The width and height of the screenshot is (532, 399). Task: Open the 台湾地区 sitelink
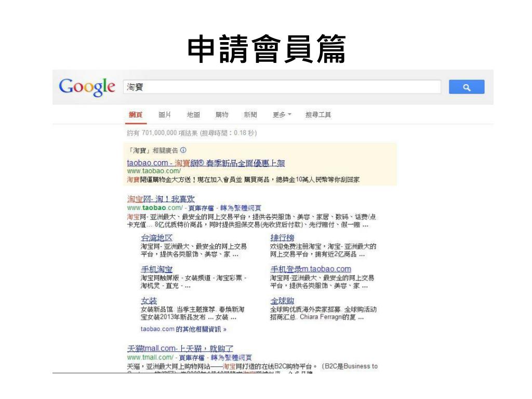pyautogui.click(x=156, y=237)
